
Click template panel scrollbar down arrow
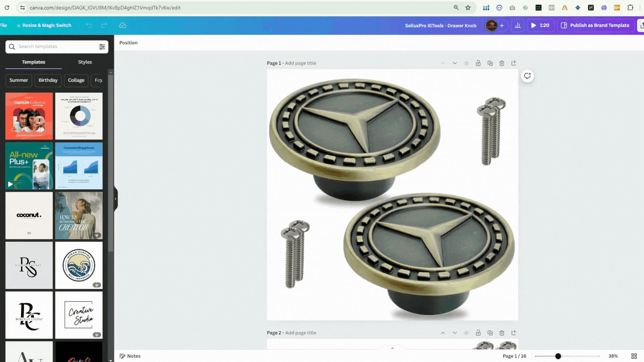[111, 360]
